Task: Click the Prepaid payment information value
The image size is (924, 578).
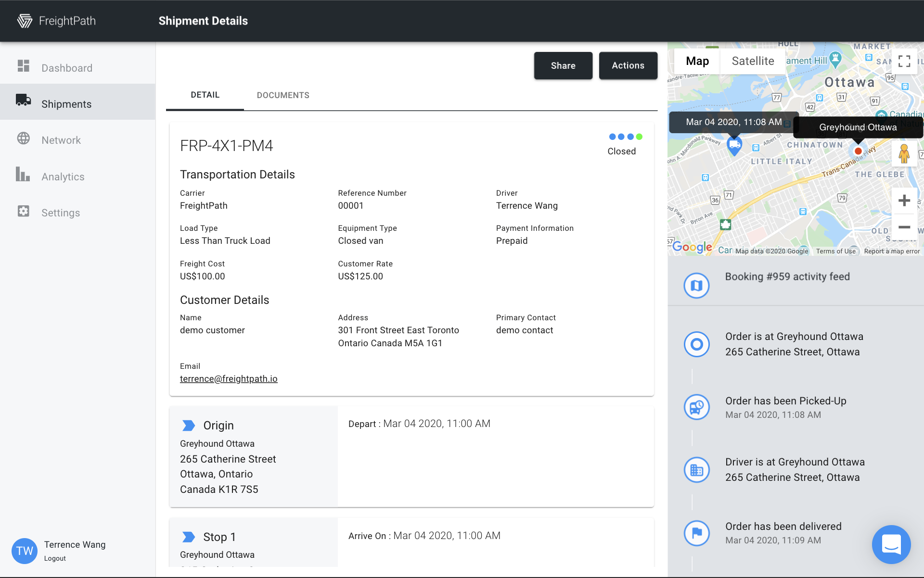Action: pos(512,241)
